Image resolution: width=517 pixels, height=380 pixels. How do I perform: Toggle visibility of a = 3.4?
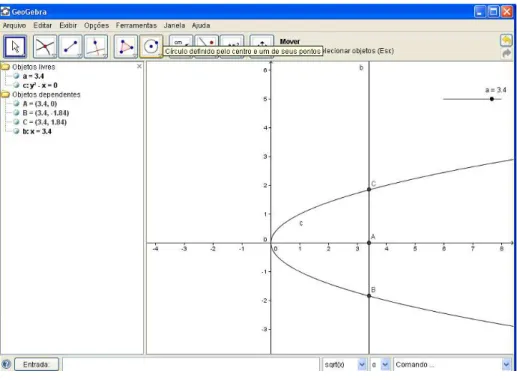(x=16, y=76)
